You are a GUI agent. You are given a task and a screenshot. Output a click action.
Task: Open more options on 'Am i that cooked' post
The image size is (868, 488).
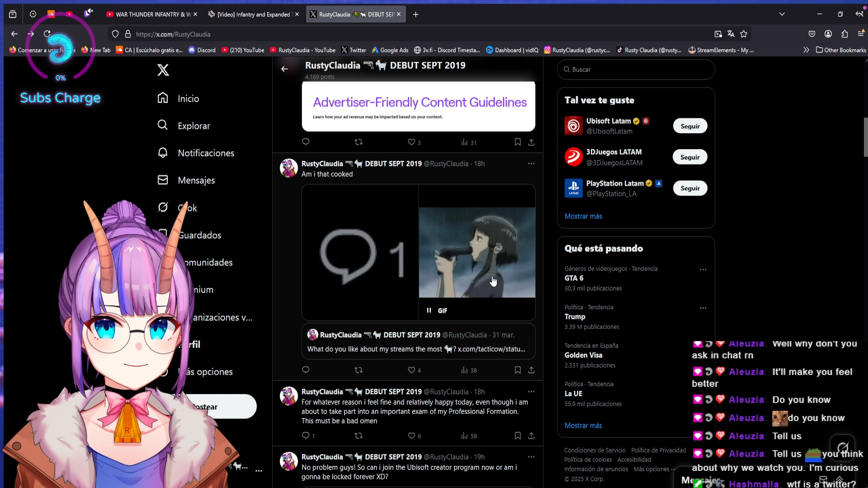pyautogui.click(x=531, y=164)
